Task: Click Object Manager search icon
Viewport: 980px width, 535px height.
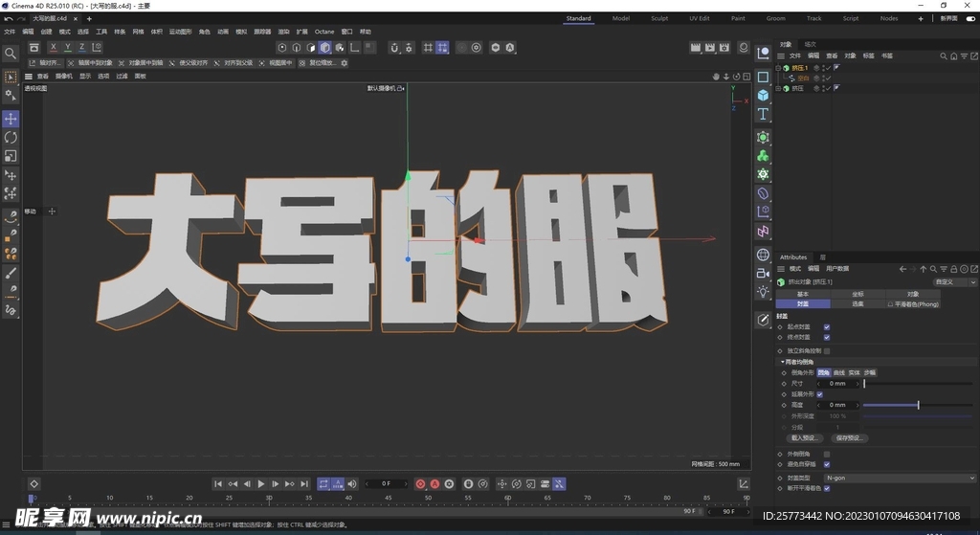Action: pyautogui.click(x=943, y=56)
